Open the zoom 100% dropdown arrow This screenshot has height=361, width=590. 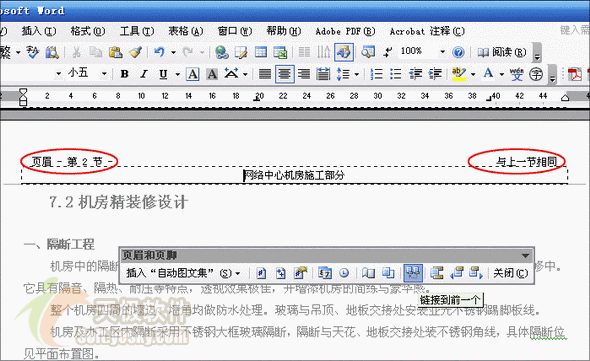(442, 52)
